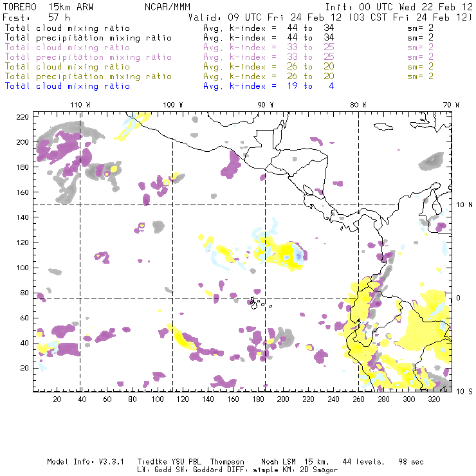
Task: Select purple 'Total precipitation mixing ratio' legend entry
Action: click(88, 57)
